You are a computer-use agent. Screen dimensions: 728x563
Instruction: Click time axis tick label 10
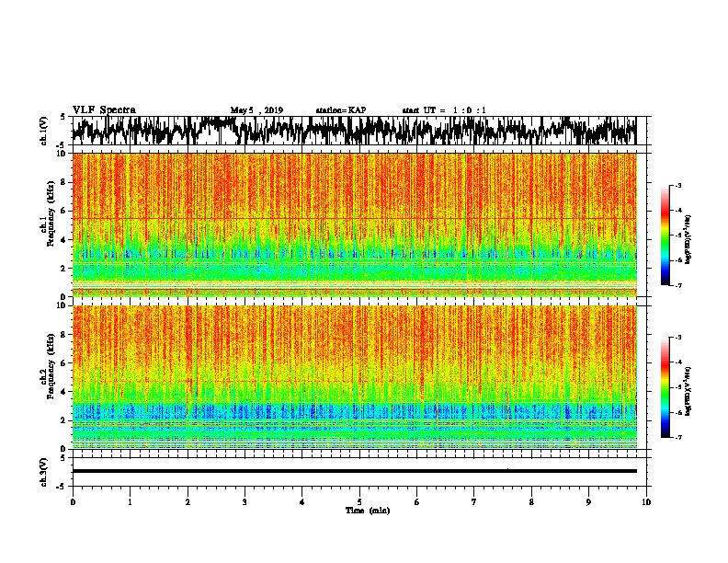click(x=646, y=502)
